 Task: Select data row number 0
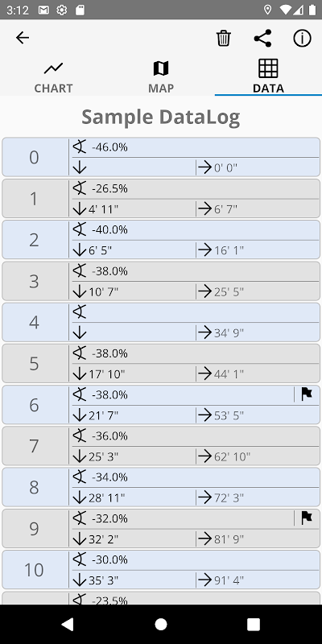pos(161,157)
